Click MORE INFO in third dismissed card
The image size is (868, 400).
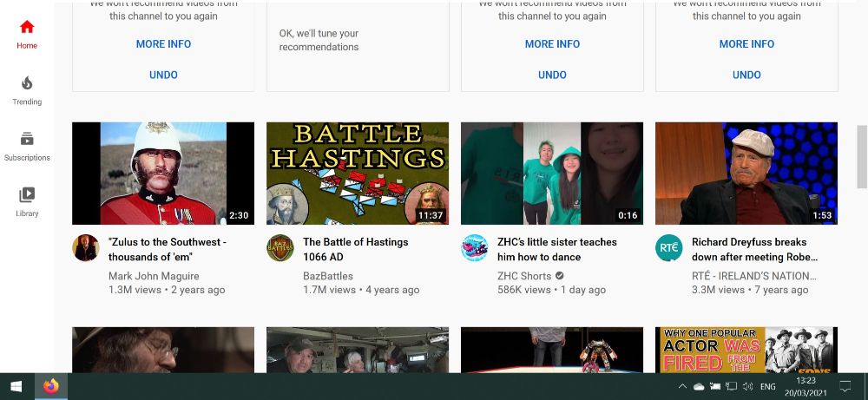tap(552, 44)
